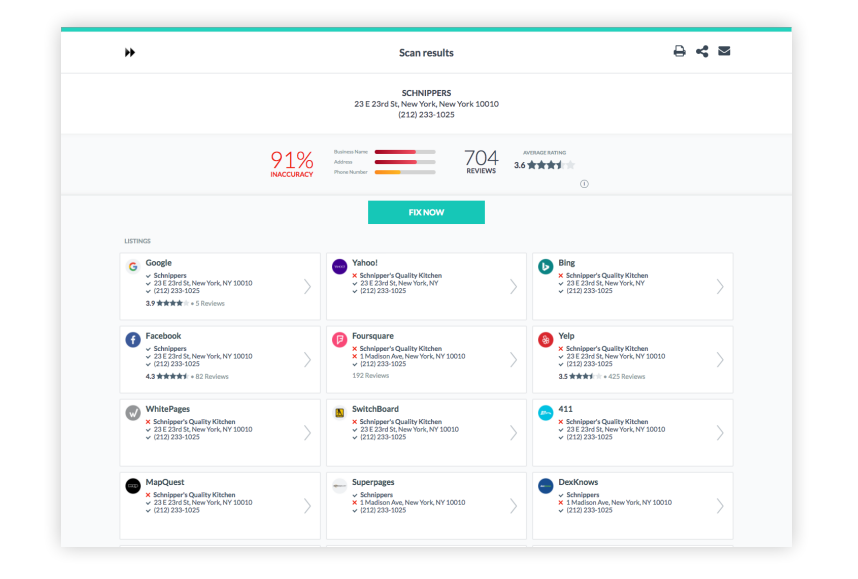Click the WhitePages logo icon
The height and width of the screenshot is (579, 858).
coord(133,413)
